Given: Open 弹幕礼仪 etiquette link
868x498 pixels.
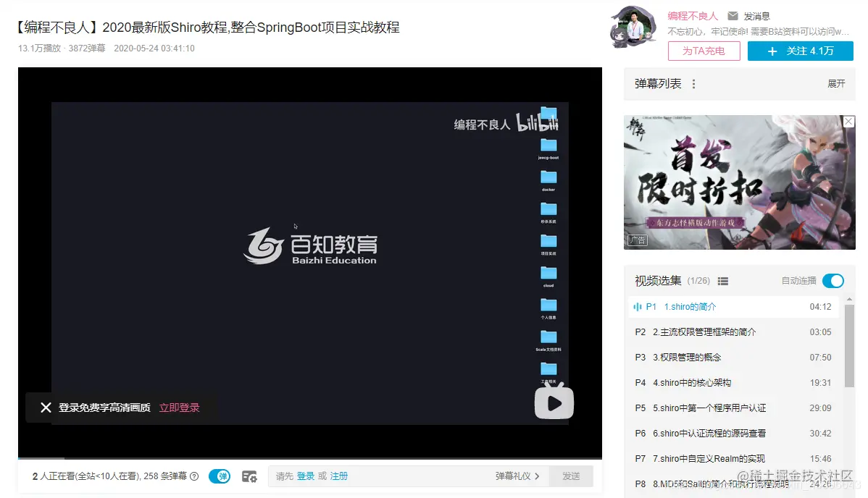Looking at the screenshot, I should (x=517, y=476).
